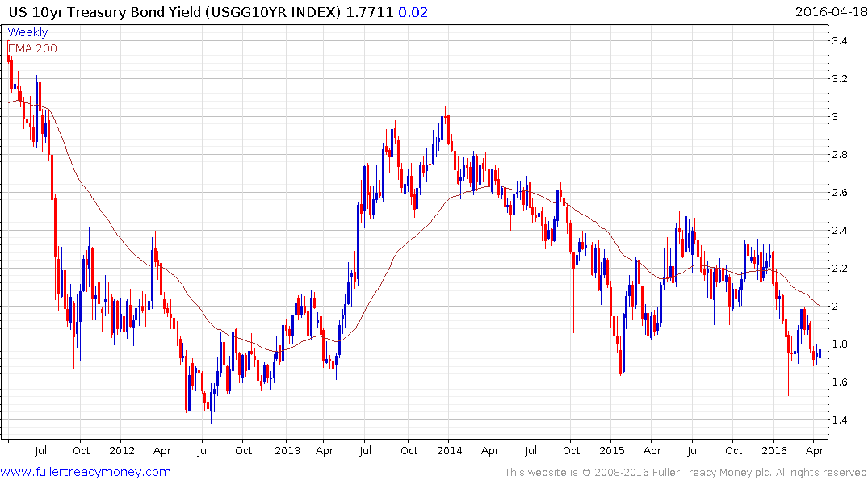Click the chart title 'US 10yr Treasury Bond Yield'
This screenshot has height=484, width=868.
105,12
